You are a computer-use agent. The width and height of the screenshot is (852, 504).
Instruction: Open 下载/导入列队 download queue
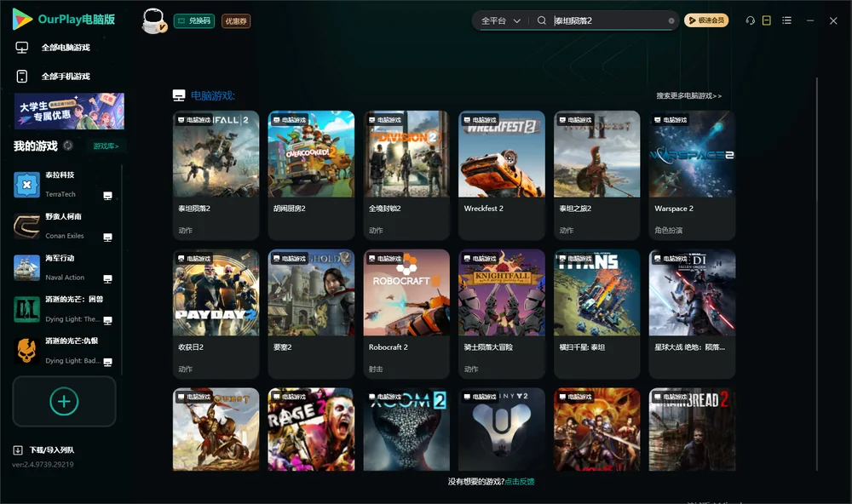(43, 450)
